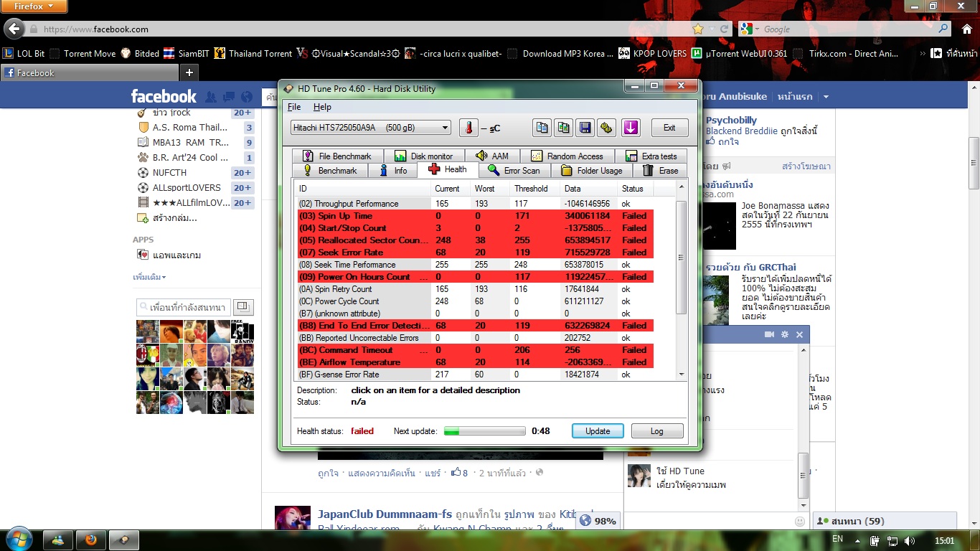980x551 pixels.
Task: Open the Google search engine dropdown
Action: [x=750, y=29]
